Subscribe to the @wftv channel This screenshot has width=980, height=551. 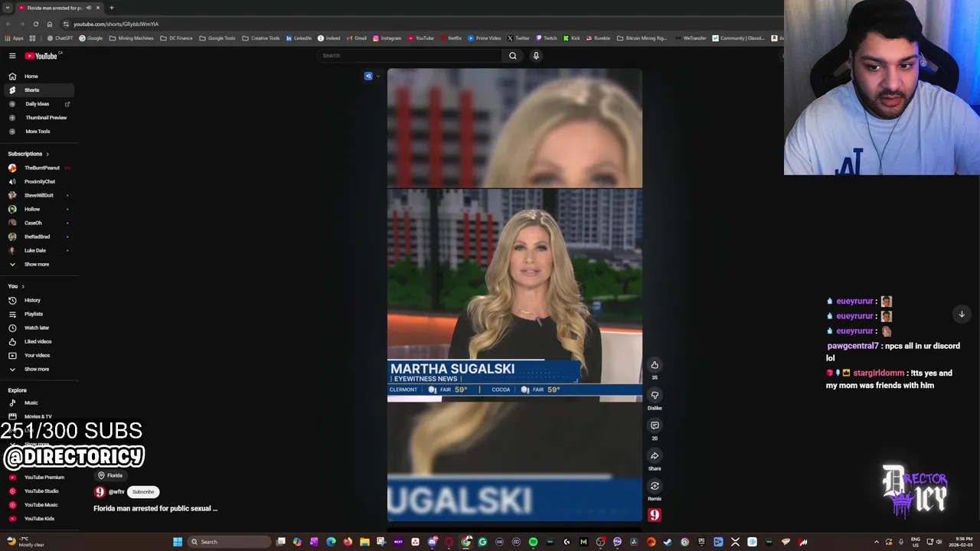(143, 492)
